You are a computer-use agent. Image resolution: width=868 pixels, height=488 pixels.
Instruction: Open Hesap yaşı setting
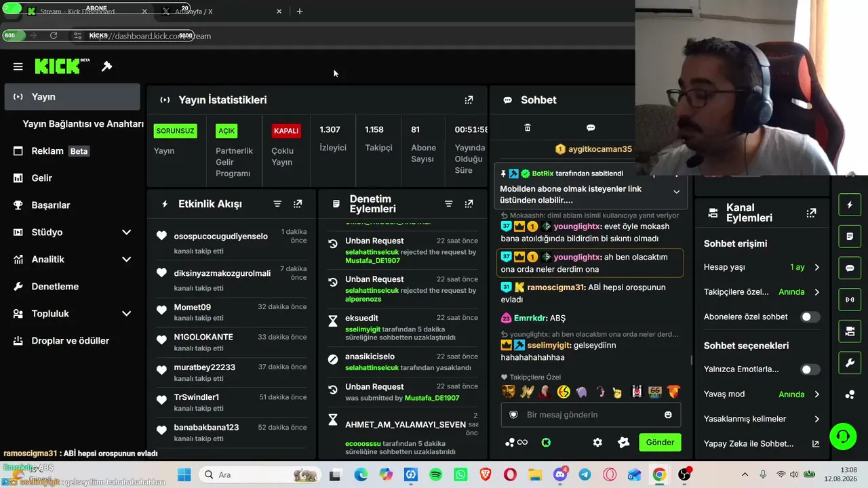[762, 267]
